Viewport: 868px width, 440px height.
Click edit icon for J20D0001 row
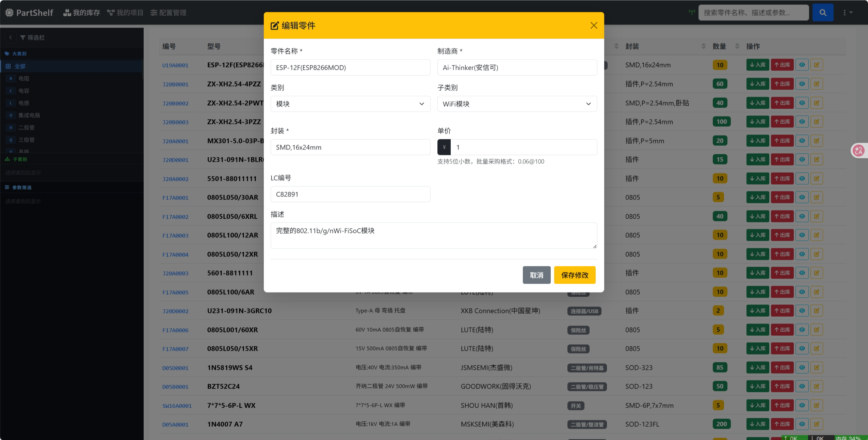pyautogui.click(x=817, y=159)
